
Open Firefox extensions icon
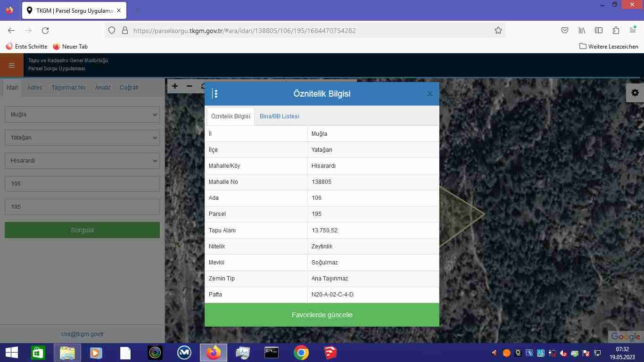(616, 31)
